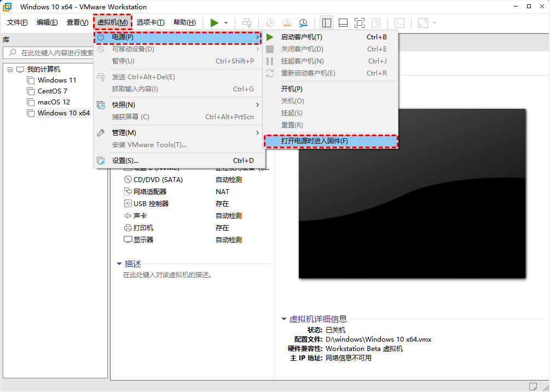The height and width of the screenshot is (392, 550).
Task: Click the 虚拟机(M) menu
Action: click(x=113, y=22)
